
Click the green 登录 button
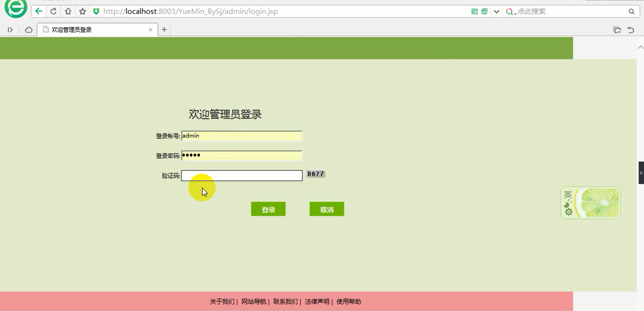(x=268, y=209)
